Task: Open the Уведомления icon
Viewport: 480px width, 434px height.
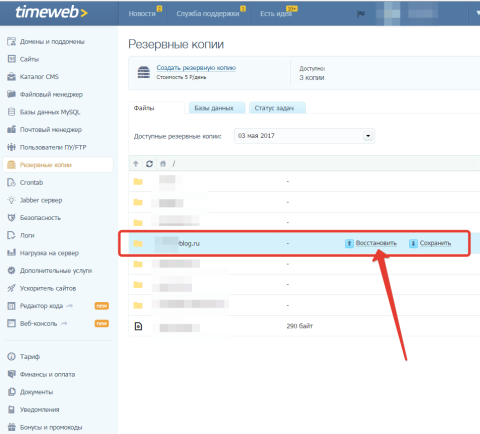Action: (x=11, y=409)
